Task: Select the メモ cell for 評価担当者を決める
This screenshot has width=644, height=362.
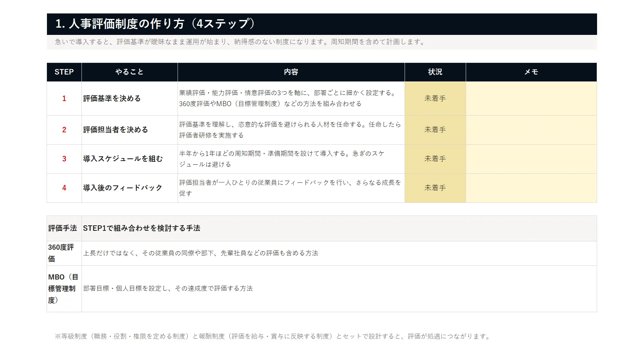Action: point(531,130)
